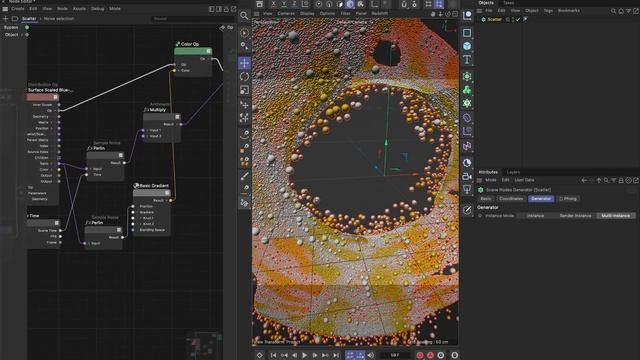Click the lock icon in the Attributes manager
The height and width of the screenshot is (360, 640).
621,180
